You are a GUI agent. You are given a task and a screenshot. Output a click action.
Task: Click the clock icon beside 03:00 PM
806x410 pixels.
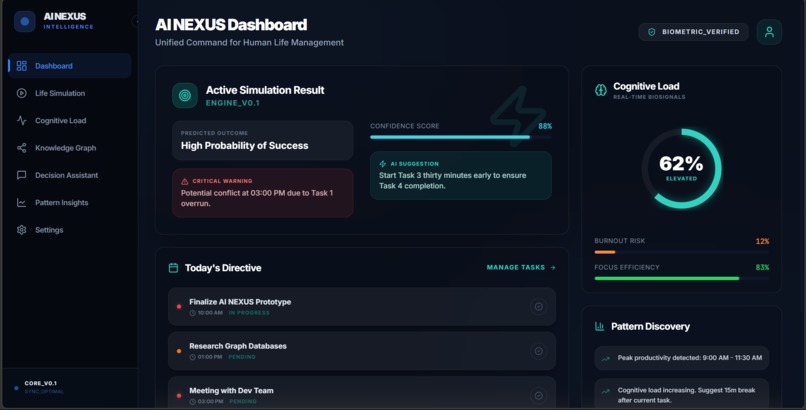(193, 402)
